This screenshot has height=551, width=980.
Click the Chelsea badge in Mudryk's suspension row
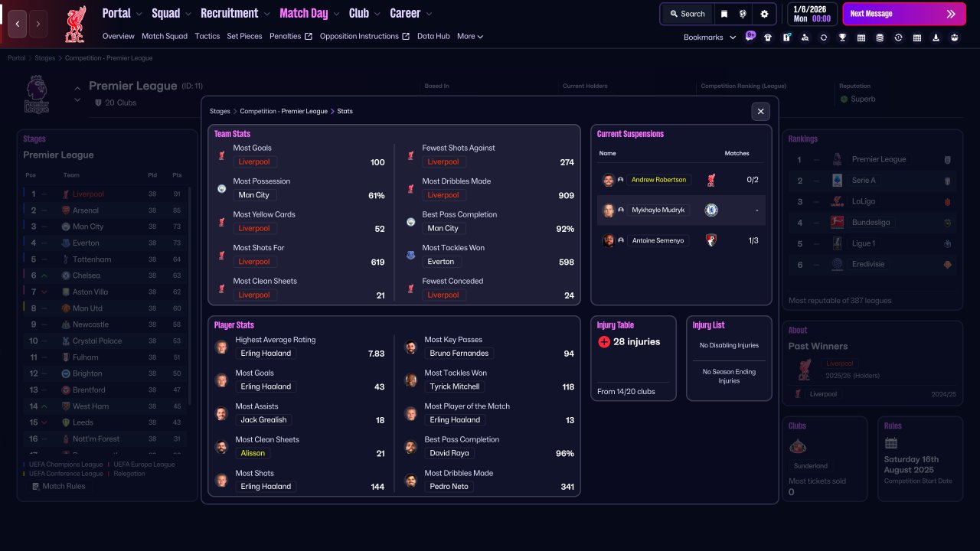tap(711, 210)
